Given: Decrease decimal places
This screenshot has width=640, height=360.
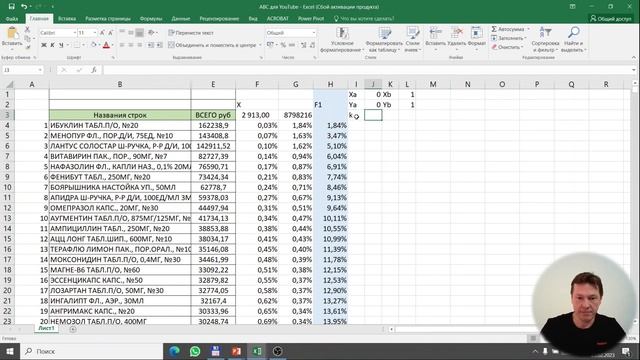Looking at the screenshot, I should click(312, 45).
